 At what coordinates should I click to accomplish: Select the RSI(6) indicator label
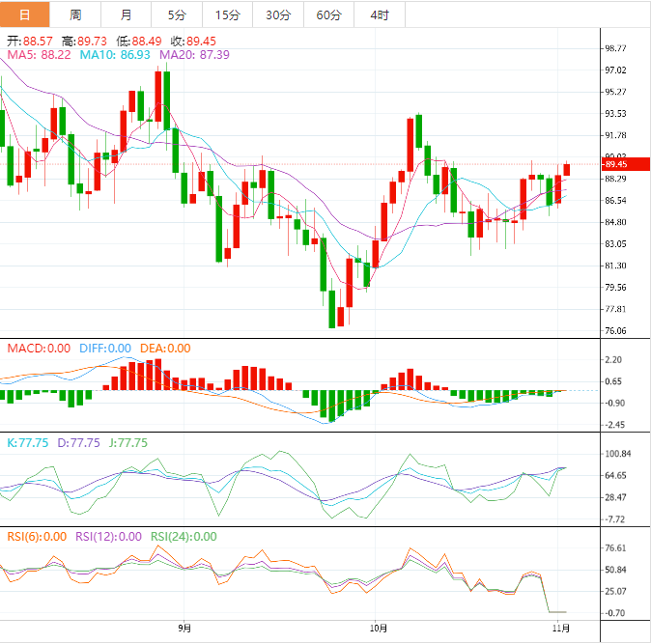point(37,537)
